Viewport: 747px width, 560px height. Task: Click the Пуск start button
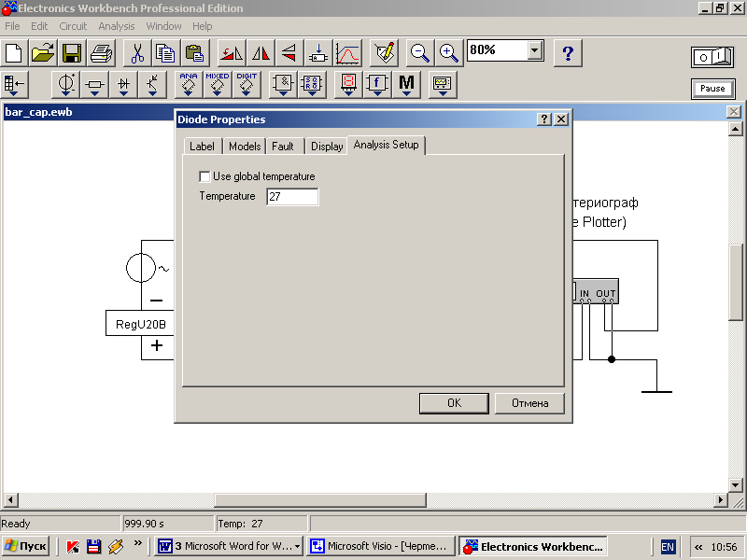pos(26,546)
